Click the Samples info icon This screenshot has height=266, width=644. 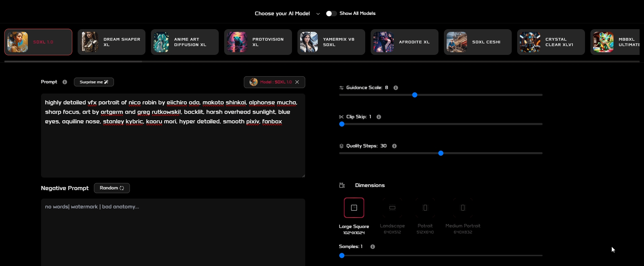tap(373, 247)
